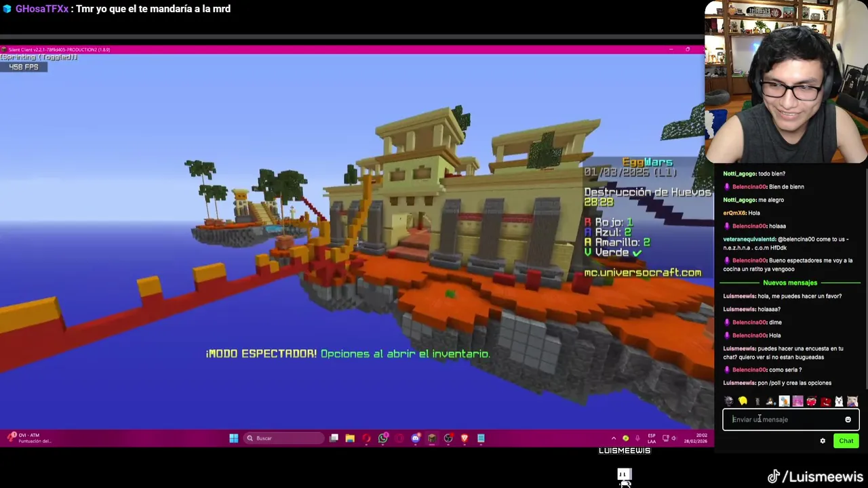Image resolution: width=868 pixels, height=488 pixels.
Task: Click the green Chat send button
Action: click(846, 441)
